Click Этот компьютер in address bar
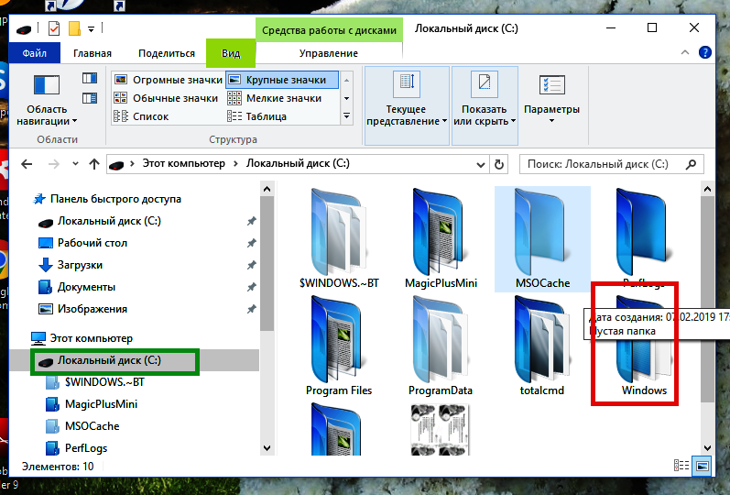Screen dimensions: 730x495 183,163
